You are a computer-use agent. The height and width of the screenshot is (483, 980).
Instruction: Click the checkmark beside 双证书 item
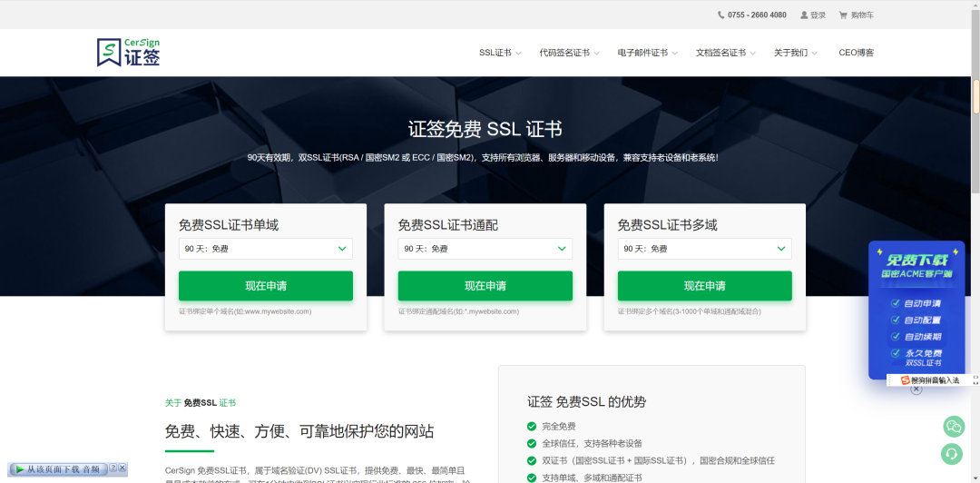(532, 460)
